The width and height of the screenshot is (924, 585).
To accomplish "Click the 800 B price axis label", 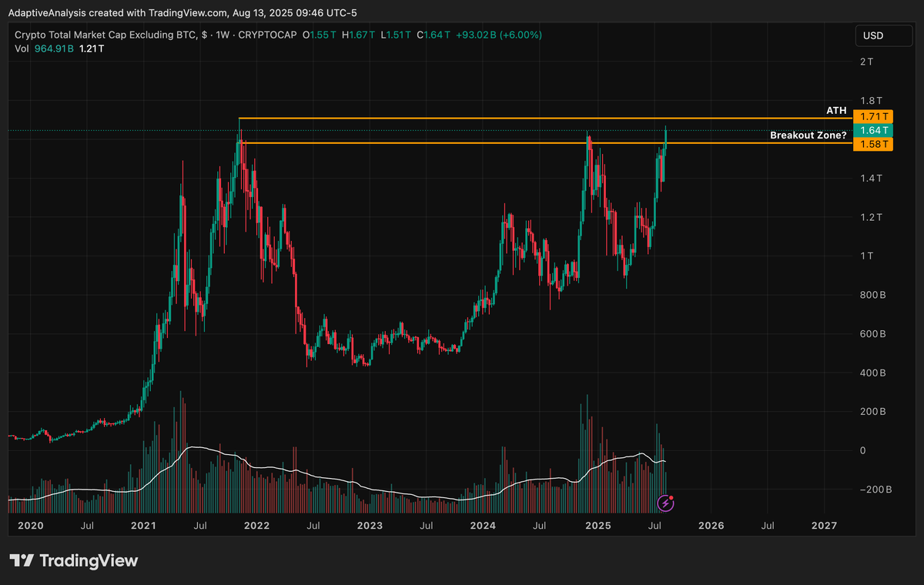I will (872, 295).
